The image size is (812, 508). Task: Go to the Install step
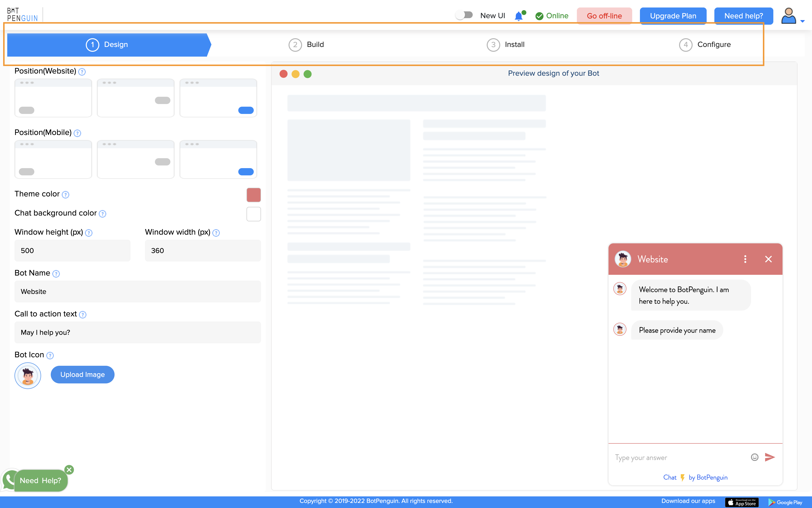pyautogui.click(x=506, y=45)
